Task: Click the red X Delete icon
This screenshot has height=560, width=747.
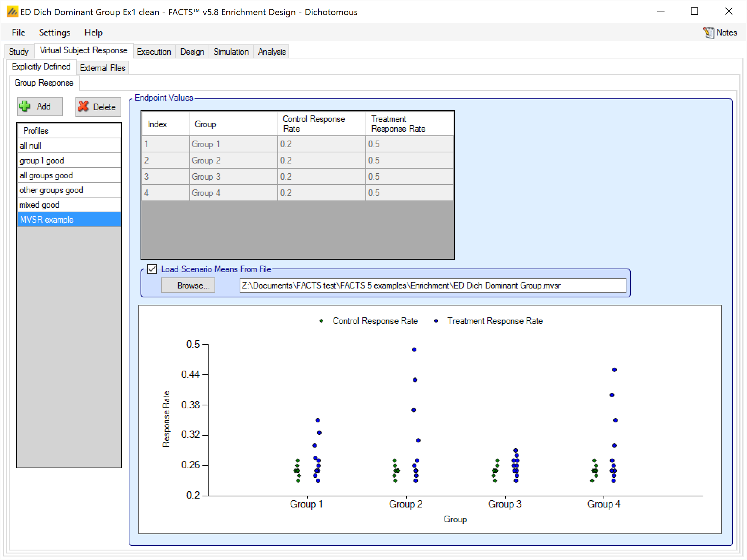Action: point(84,107)
